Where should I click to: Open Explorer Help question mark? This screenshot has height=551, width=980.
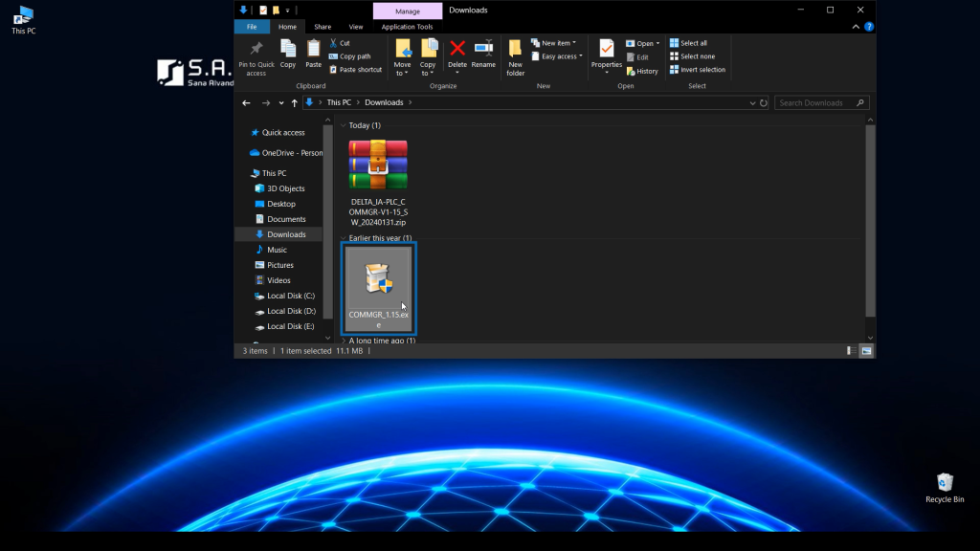[x=869, y=27]
